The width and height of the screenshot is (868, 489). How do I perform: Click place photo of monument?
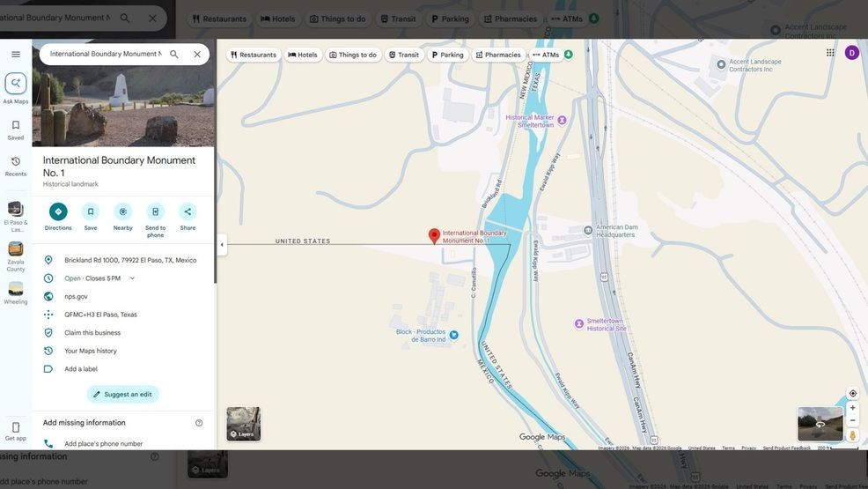click(123, 93)
